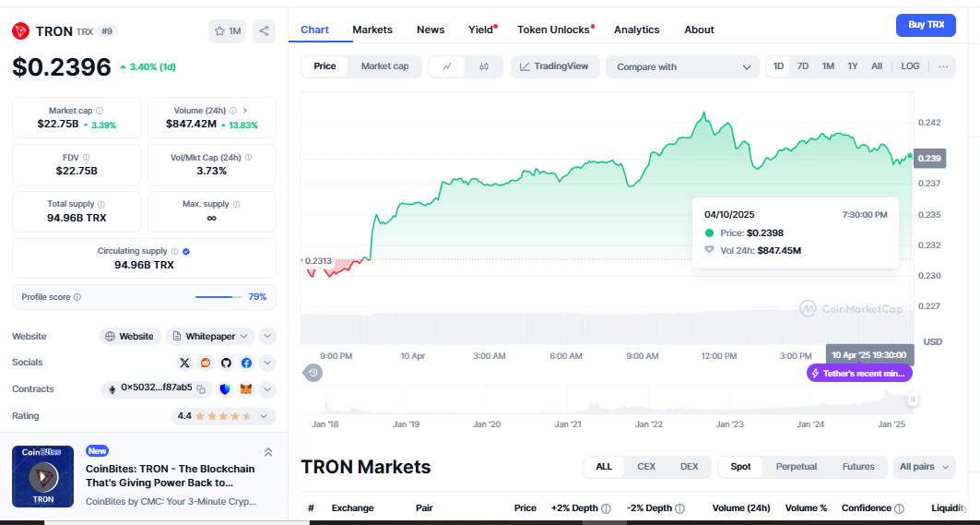Click Volume (24h) info icon

(x=233, y=111)
